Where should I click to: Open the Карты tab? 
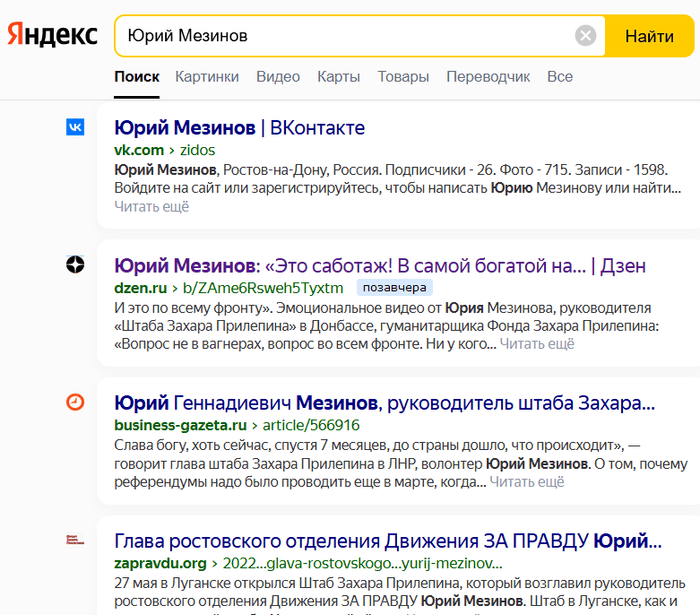coord(338,77)
